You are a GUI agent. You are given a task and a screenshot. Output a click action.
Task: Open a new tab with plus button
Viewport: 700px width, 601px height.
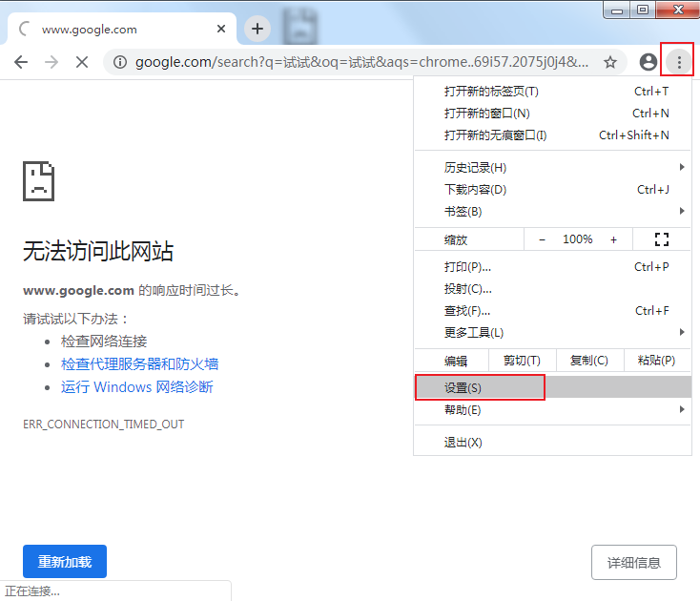point(257,29)
